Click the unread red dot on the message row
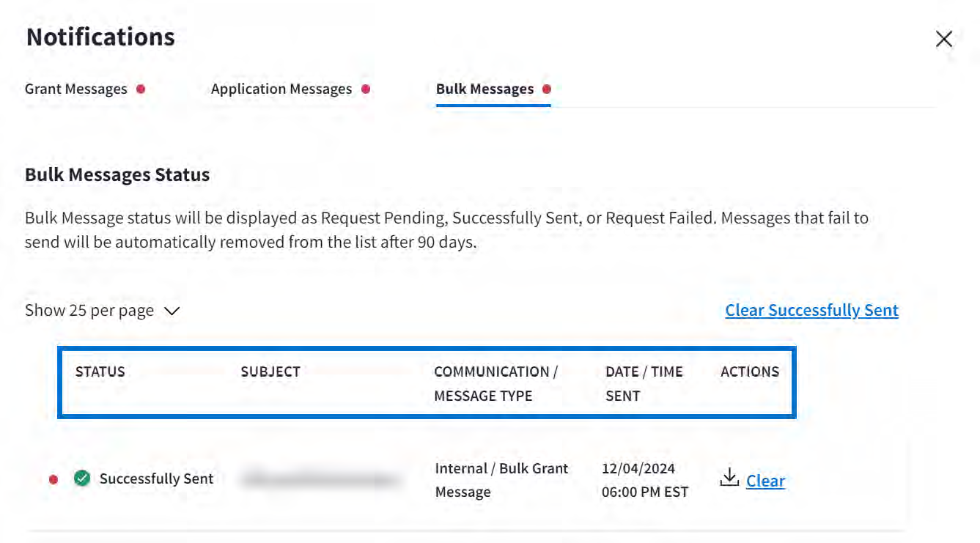The width and height of the screenshot is (980, 543). pyautogui.click(x=54, y=479)
